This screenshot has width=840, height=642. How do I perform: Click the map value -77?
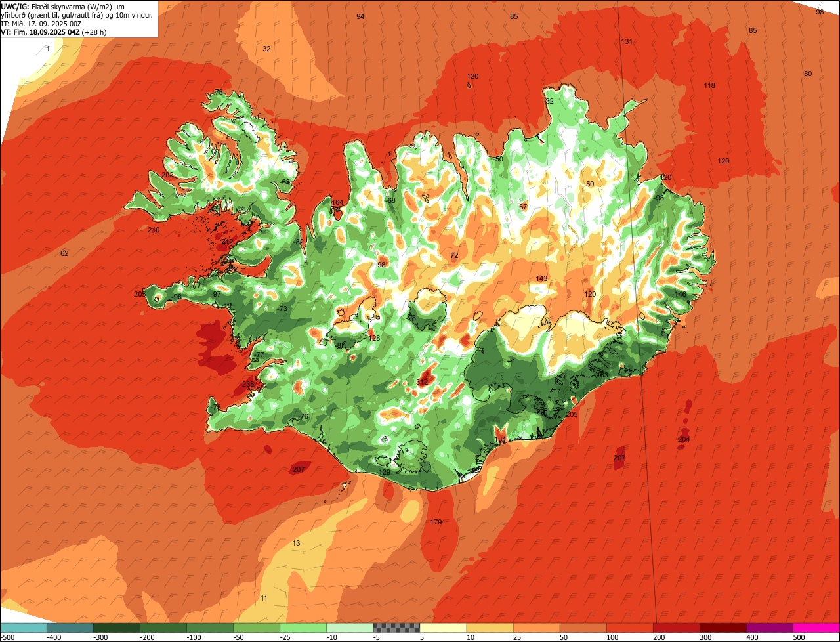[x=259, y=354]
